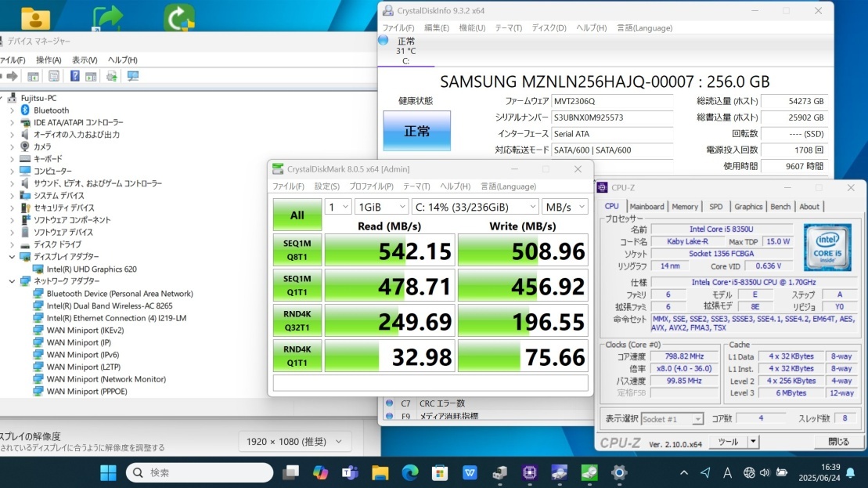Run the SEQ1M Q1T1 benchmark test

(x=297, y=285)
